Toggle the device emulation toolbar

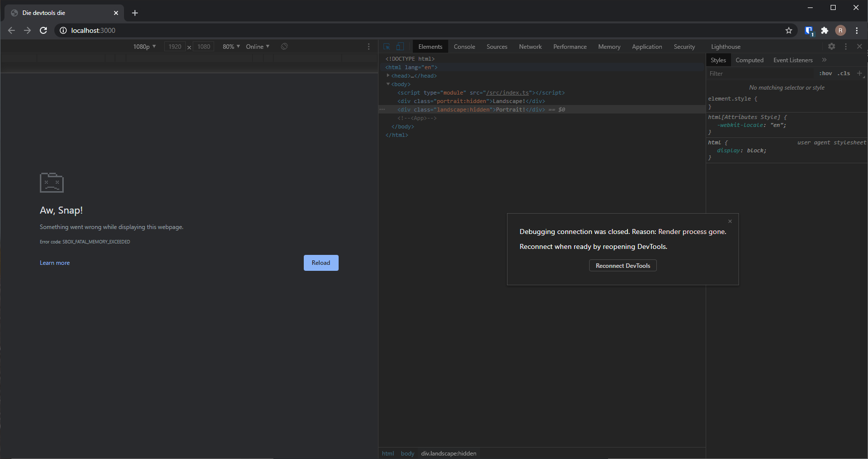pyautogui.click(x=400, y=46)
